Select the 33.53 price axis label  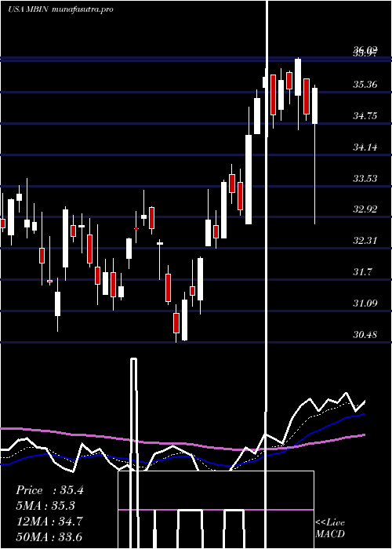[x=365, y=179]
